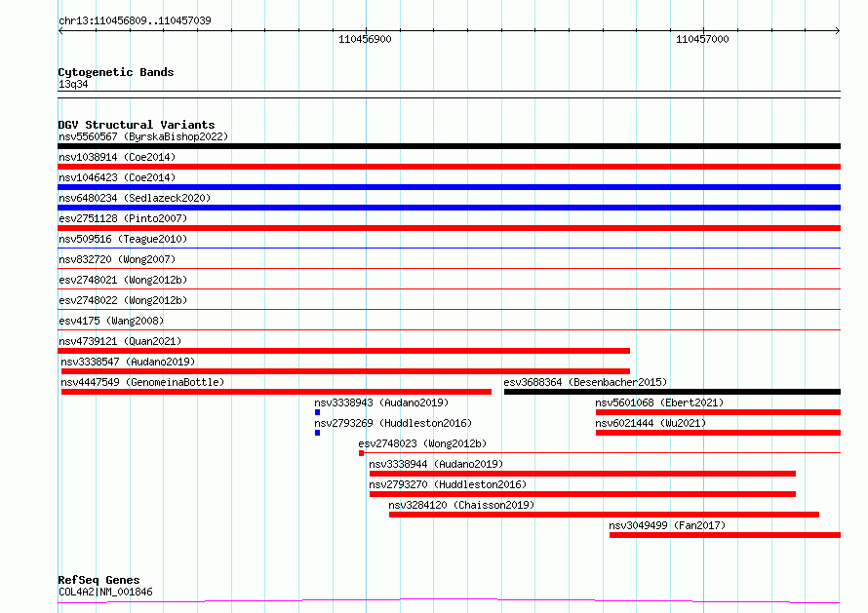The image size is (868, 613).
Task: Click the chr13:110456809..110457039 position text
Action: coord(135,20)
